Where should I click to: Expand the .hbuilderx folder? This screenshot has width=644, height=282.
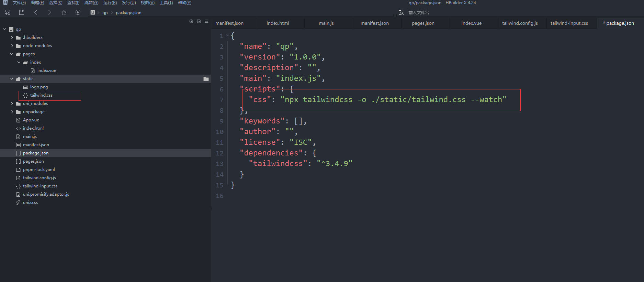pos(12,37)
